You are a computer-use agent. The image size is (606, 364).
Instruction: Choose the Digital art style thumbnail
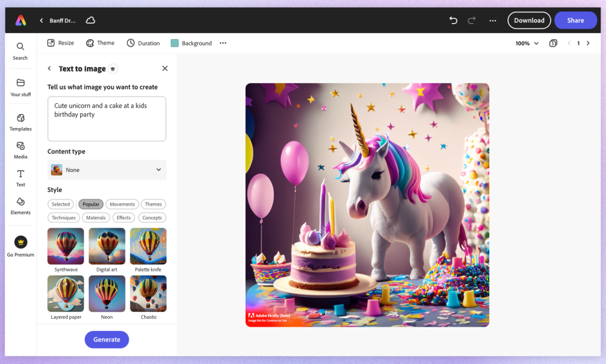[x=107, y=246]
